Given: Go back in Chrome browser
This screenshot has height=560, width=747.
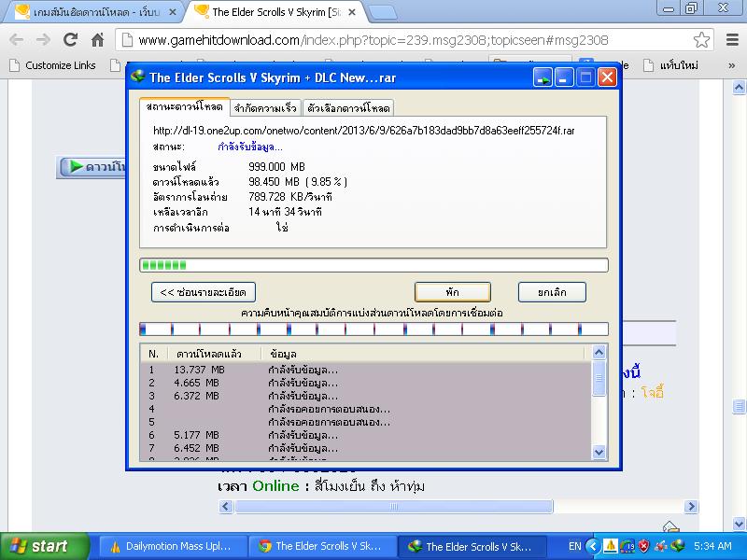Looking at the screenshot, I should 17,40.
